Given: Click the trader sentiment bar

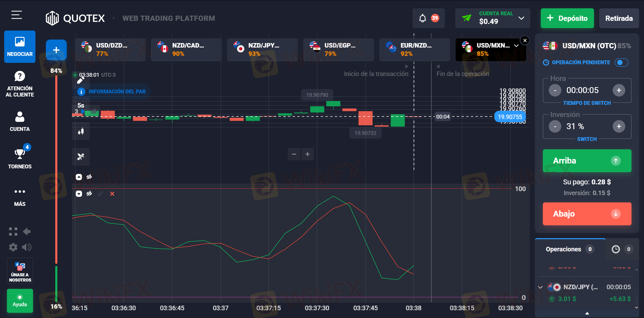Looking at the screenshot, I should click(56, 189).
